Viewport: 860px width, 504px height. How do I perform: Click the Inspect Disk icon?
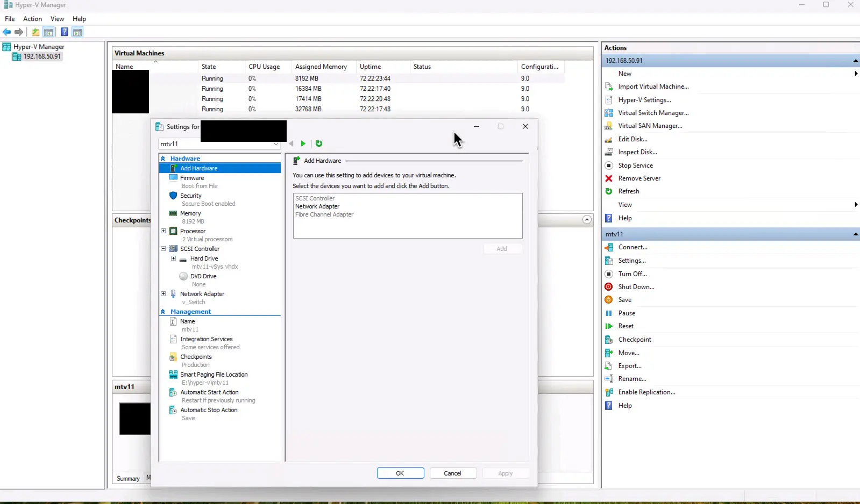tap(609, 152)
